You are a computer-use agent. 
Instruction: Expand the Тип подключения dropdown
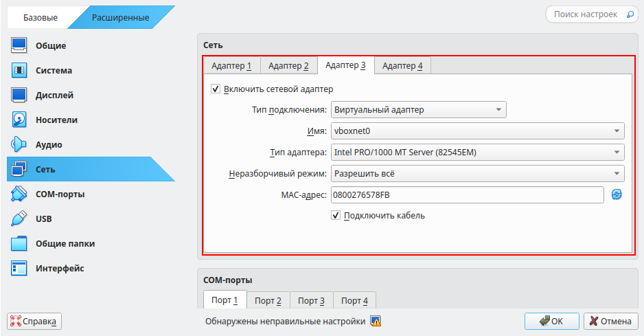(x=418, y=110)
